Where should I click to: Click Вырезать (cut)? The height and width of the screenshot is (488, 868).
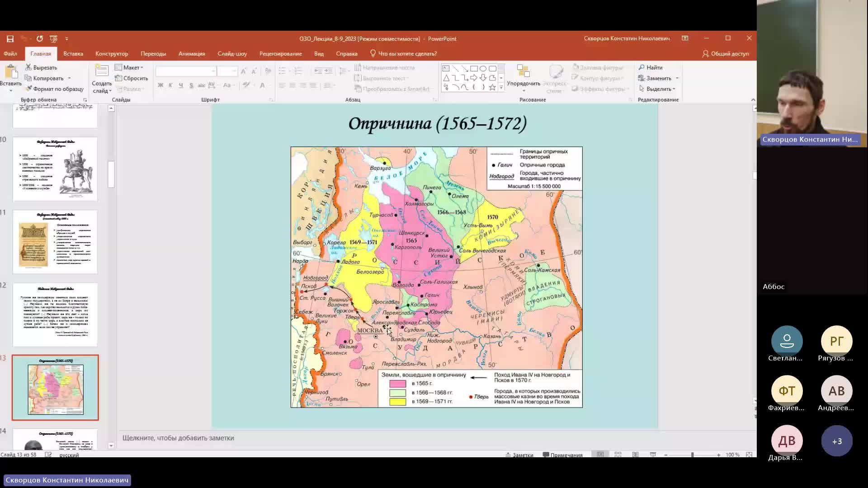(x=41, y=68)
